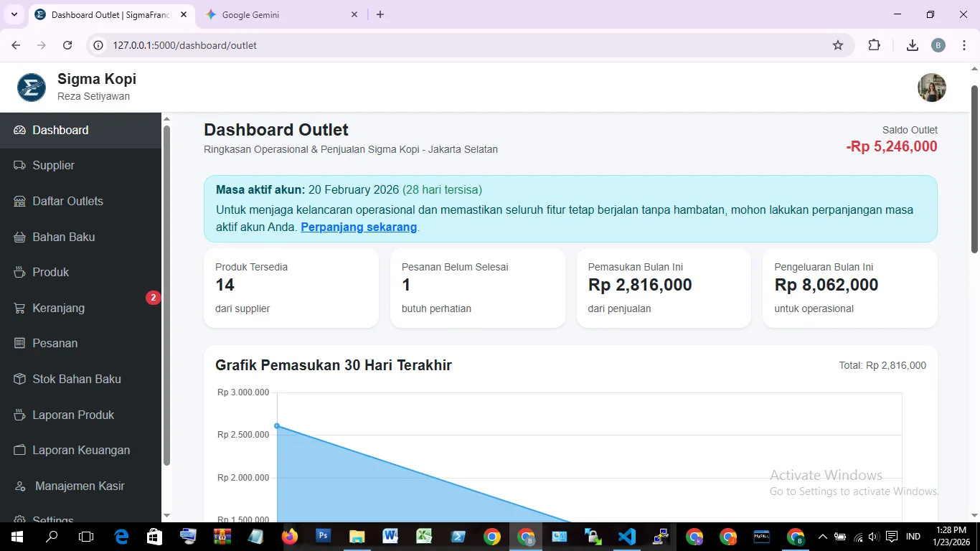Image resolution: width=980 pixels, height=551 pixels.
Task: Go to Pesanan in the sidebar
Action: (80, 344)
